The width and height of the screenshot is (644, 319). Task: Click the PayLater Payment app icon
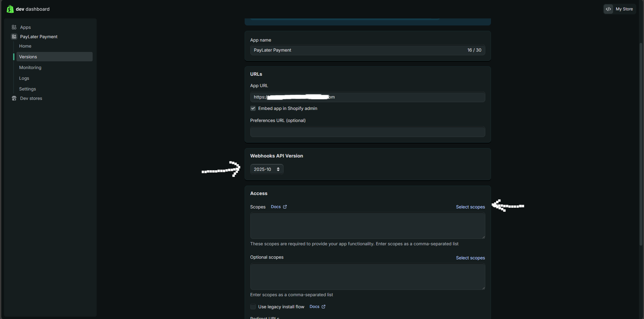pos(14,37)
